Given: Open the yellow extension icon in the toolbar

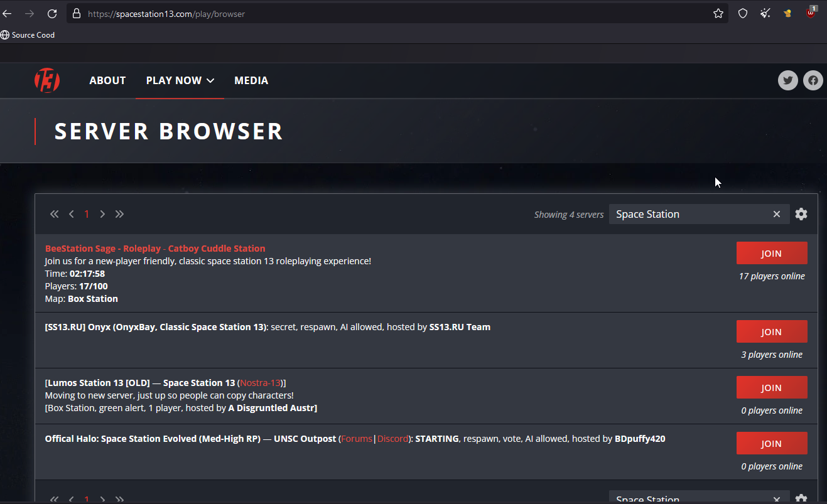Looking at the screenshot, I should (x=787, y=13).
